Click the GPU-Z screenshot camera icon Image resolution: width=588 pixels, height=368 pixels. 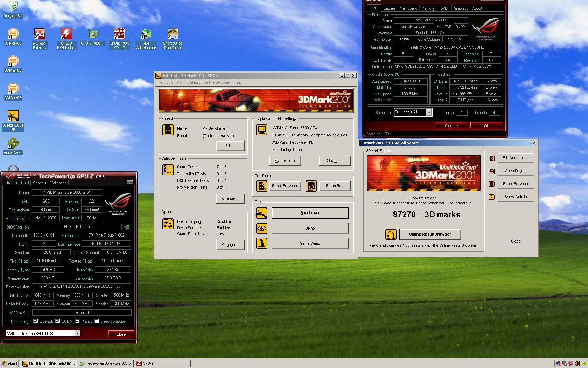[x=129, y=182]
